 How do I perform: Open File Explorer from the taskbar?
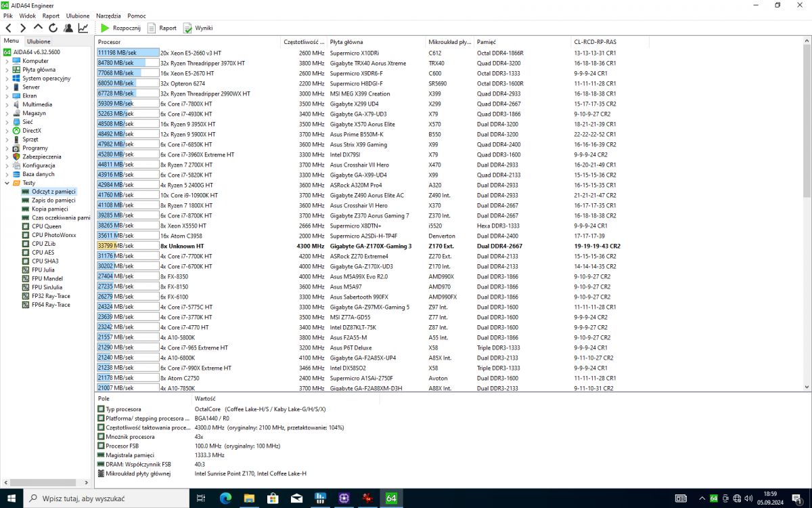click(249, 498)
